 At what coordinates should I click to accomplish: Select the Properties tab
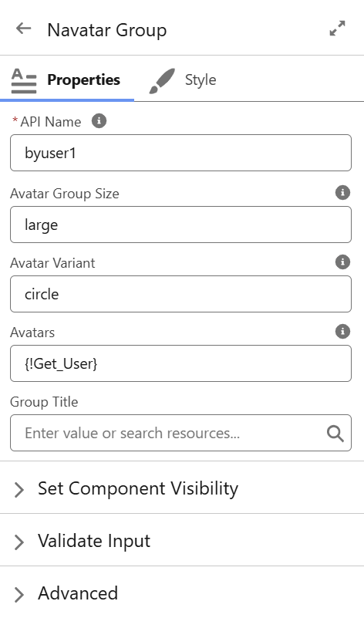coord(67,80)
